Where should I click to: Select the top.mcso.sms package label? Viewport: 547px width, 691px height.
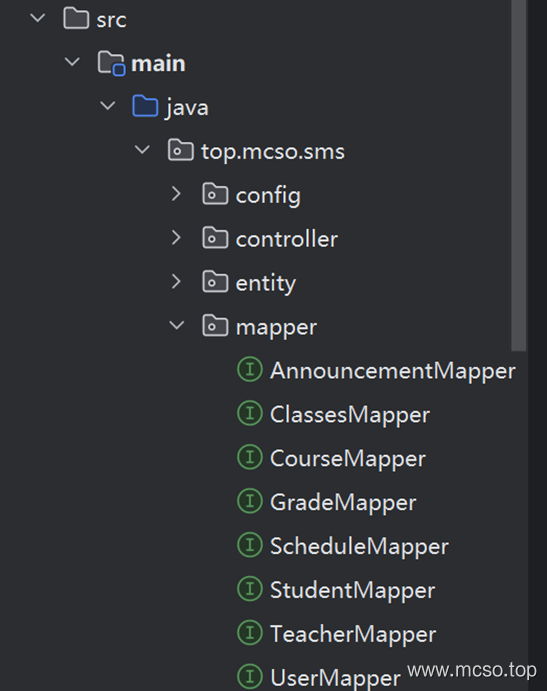[273, 152]
